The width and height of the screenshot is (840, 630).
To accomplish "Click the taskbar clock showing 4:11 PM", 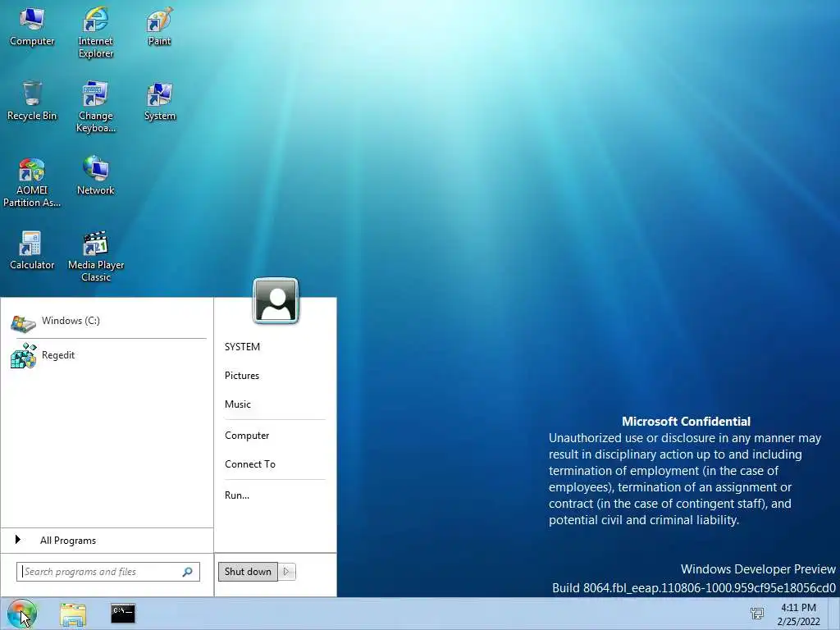I will [798, 614].
